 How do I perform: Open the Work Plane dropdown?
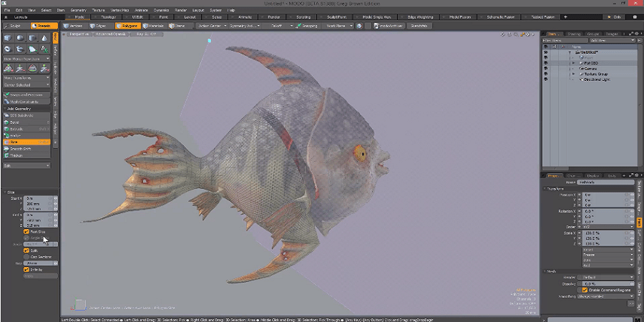338,26
